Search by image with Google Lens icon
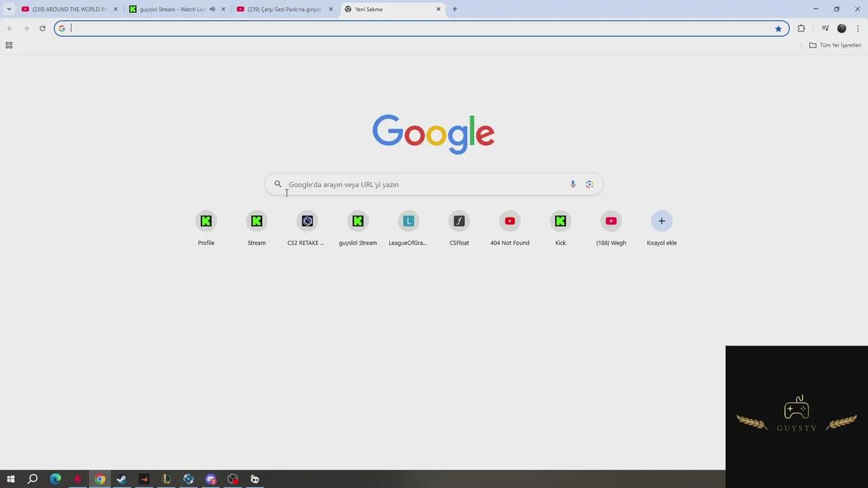 point(589,184)
